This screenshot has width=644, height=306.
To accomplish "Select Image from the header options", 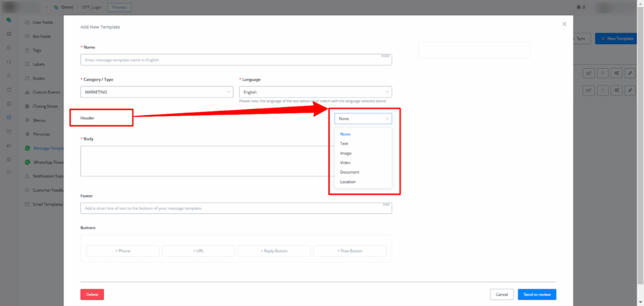I will click(x=345, y=153).
